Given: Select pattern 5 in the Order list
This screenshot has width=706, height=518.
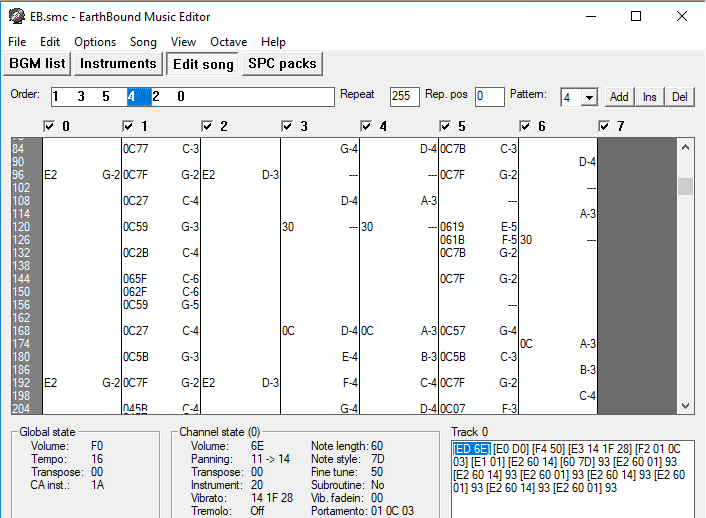Looking at the screenshot, I should pyautogui.click(x=106, y=96).
